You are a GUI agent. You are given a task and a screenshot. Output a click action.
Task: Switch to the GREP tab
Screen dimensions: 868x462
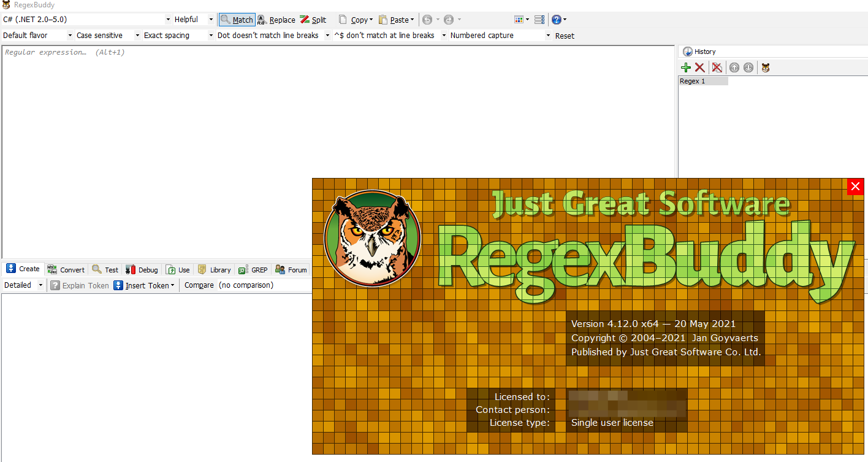click(x=253, y=269)
